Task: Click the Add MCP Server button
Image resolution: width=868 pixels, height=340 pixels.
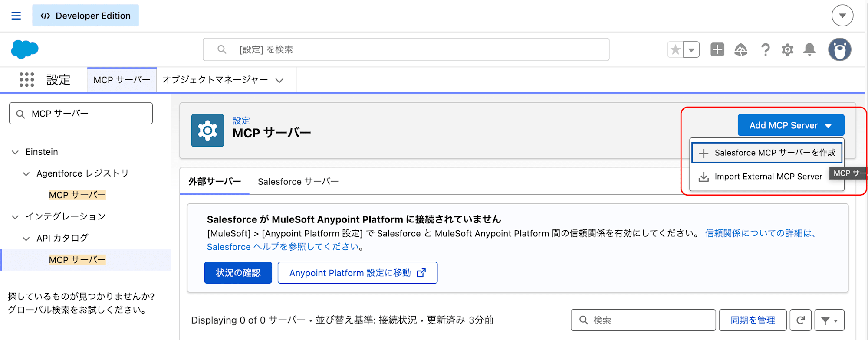Action: (x=791, y=125)
